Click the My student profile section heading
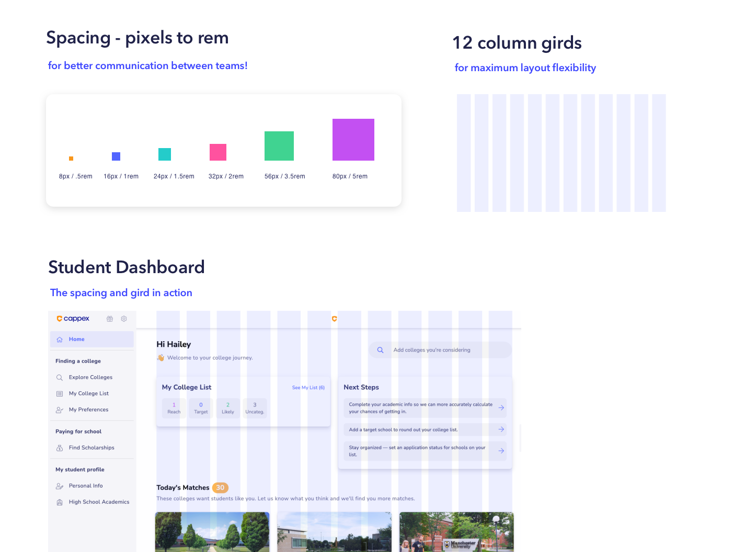The height and width of the screenshot is (552, 756). [80, 470]
